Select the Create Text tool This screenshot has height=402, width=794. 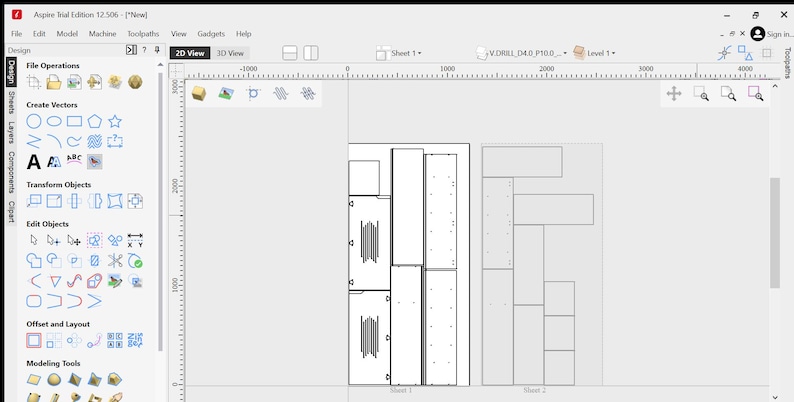tap(34, 162)
